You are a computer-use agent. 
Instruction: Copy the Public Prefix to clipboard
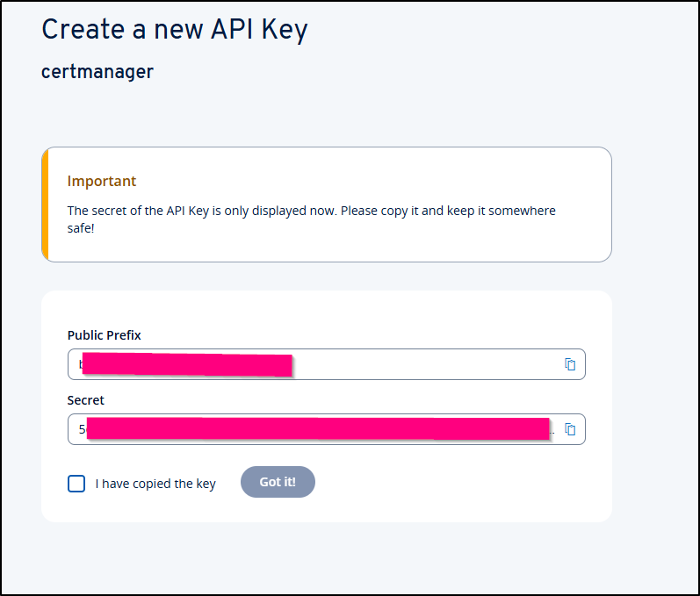click(570, 364)
